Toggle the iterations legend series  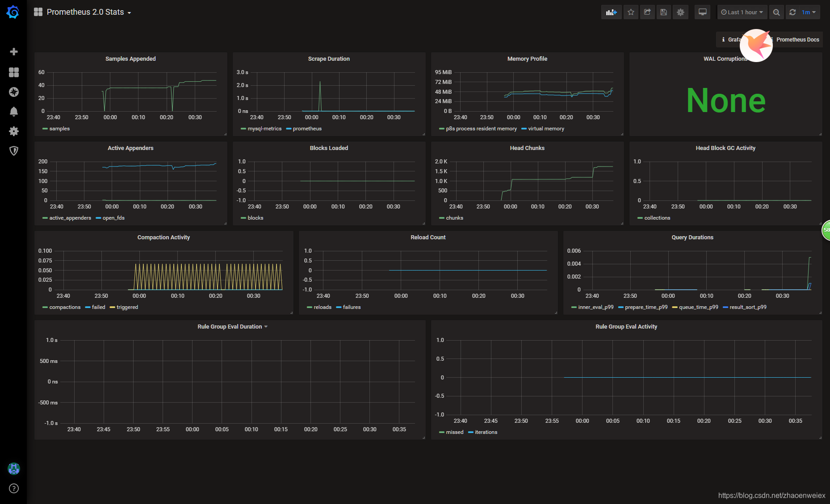click(486, 432)
